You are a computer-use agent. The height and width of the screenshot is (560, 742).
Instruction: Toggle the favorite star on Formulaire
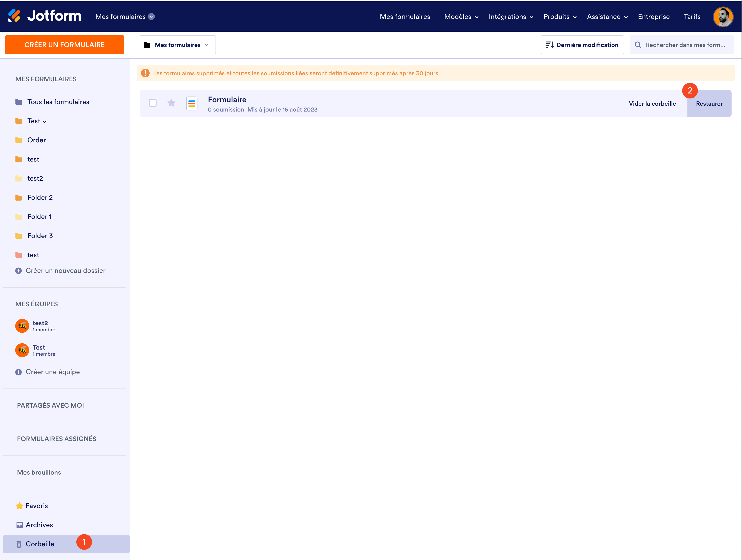tap(171, 103)
